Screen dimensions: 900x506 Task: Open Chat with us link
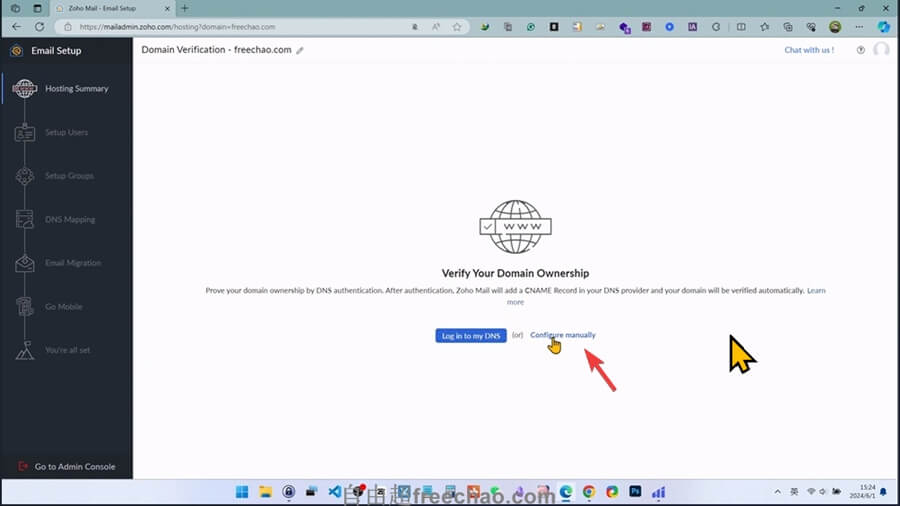tap(809, 50)
